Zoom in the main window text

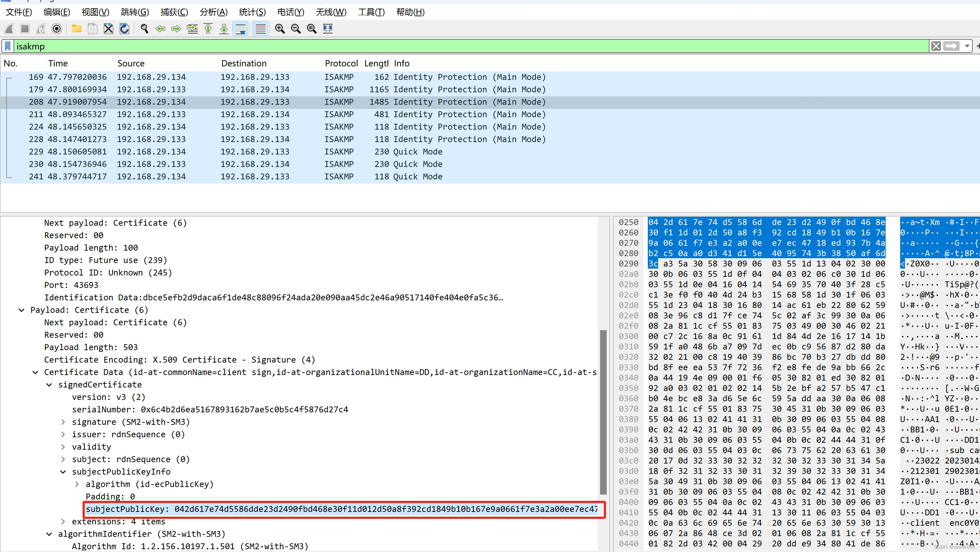point(280,29)
